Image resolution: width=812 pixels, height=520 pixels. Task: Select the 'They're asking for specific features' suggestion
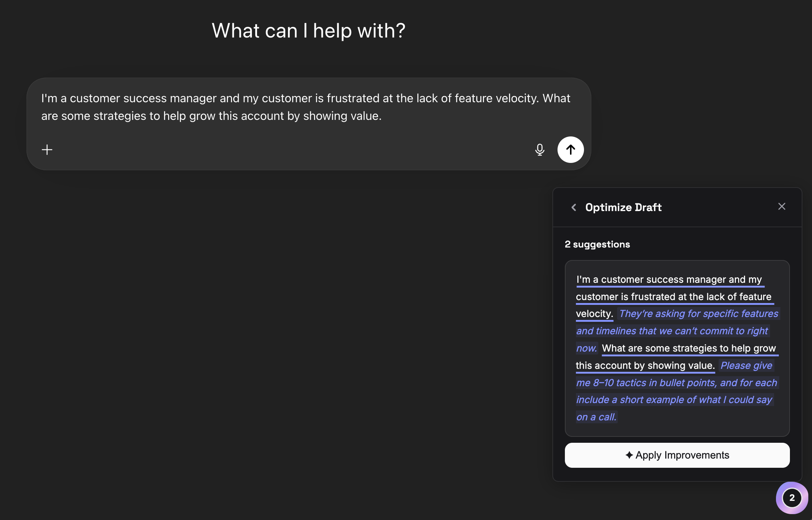coord(698,314)
